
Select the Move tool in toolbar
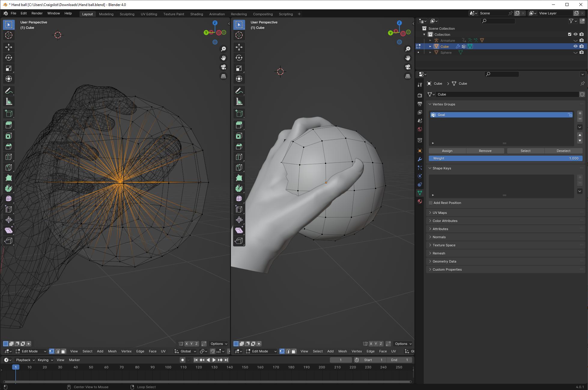8,47
